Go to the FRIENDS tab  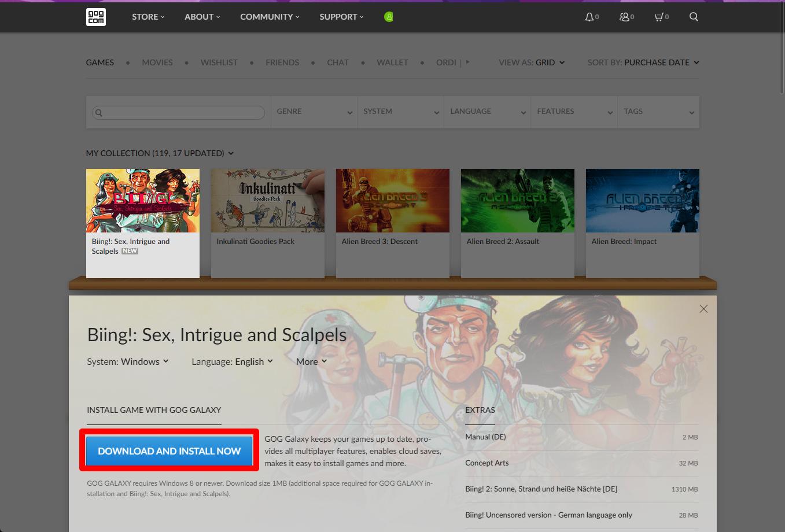(282, 62)
